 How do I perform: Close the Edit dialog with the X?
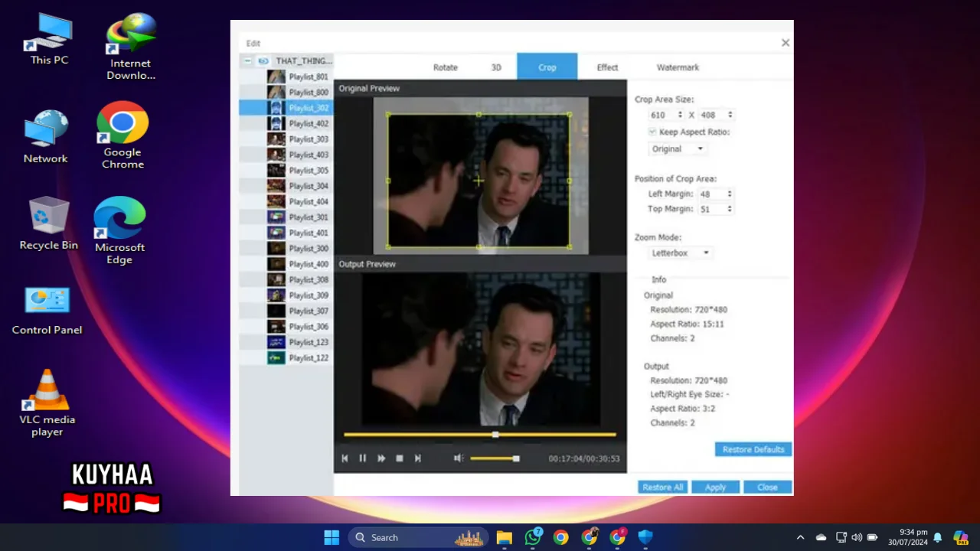click(785, 43)
